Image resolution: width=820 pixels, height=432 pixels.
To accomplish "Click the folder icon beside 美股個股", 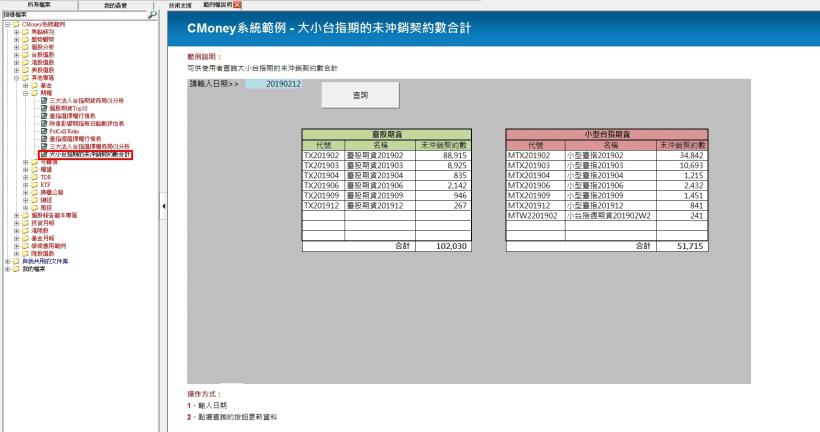I will (x=26, y=70).
